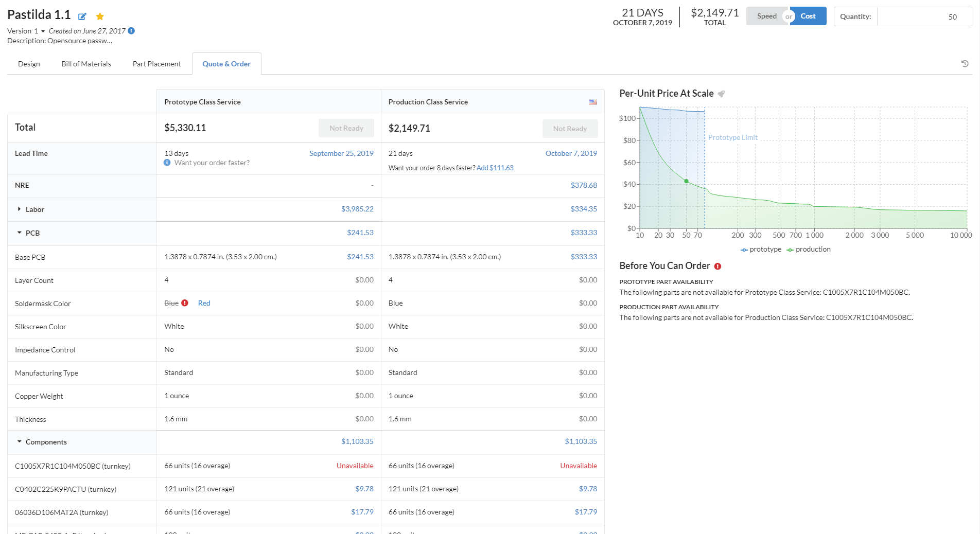The height and width of the screenshot is (534, 980).
Task: Expand the Labor row
Action: pos(20,209)
